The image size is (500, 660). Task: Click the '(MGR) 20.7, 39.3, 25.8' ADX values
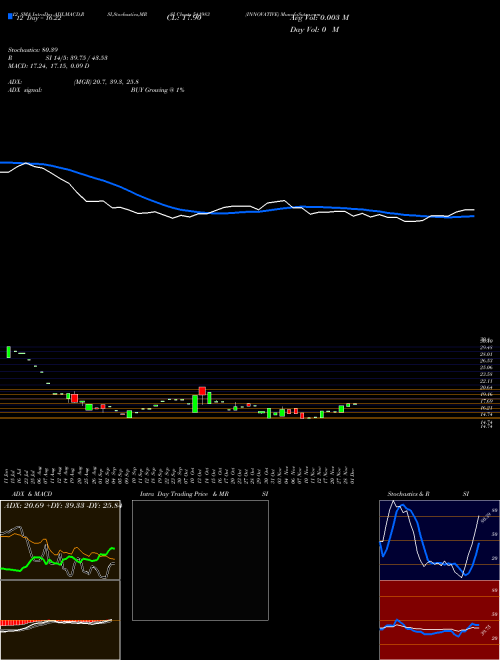click(106, 82)
